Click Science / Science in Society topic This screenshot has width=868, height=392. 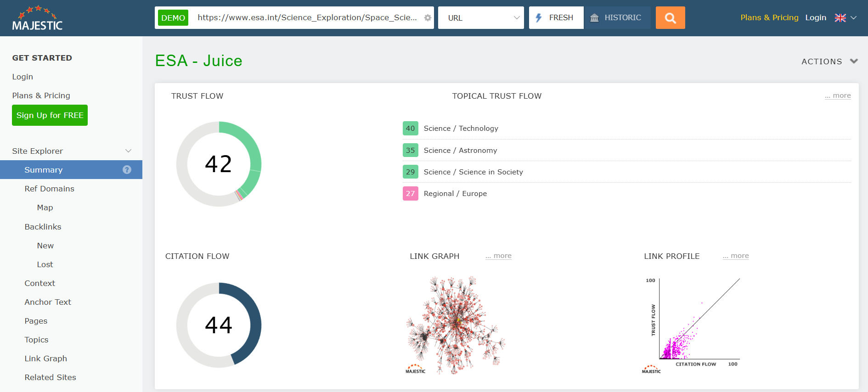coord(473,172)
